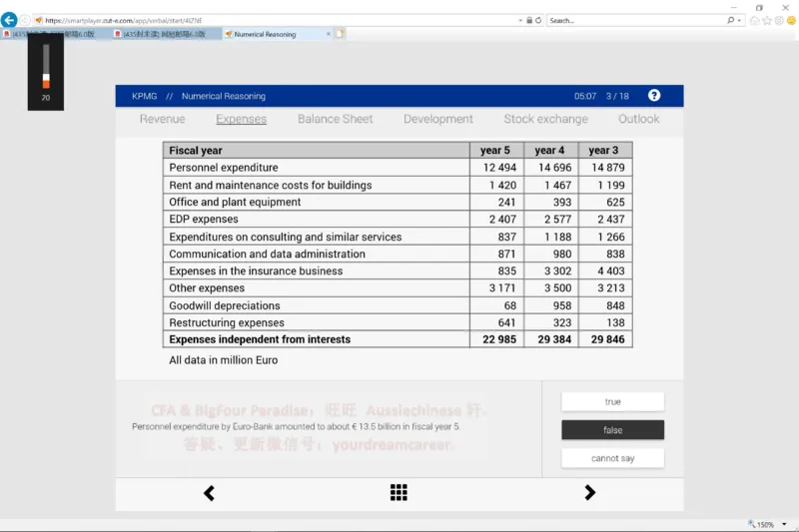Click in the Search input field
The width and height of the screenshot is (799, 532).
point(637,20)
